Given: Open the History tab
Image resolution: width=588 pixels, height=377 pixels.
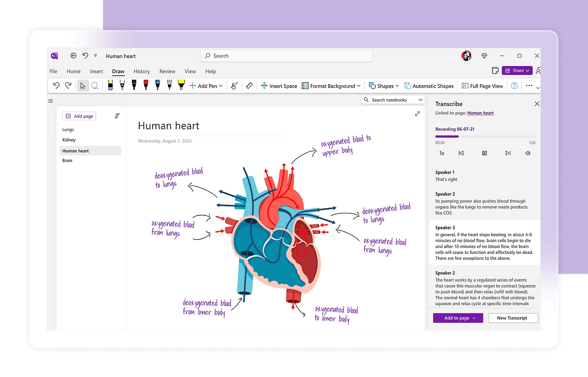Looking at the screenshot, I should pyautogui.click(x=142, y=71).
